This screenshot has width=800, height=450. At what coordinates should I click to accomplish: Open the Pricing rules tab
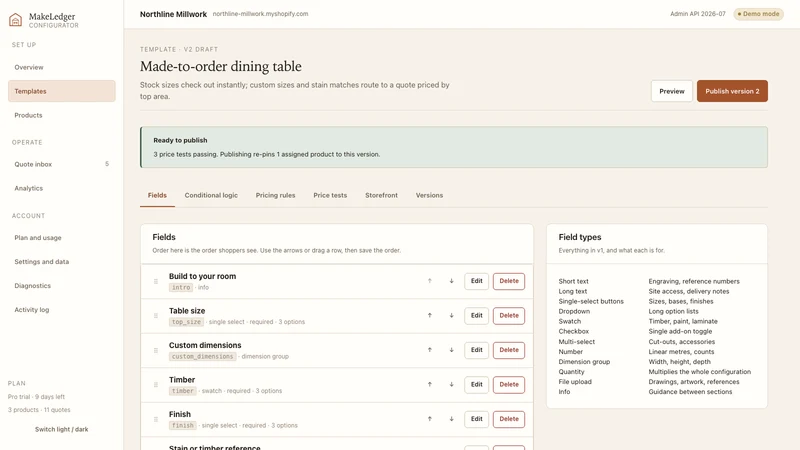pos(276,195)
